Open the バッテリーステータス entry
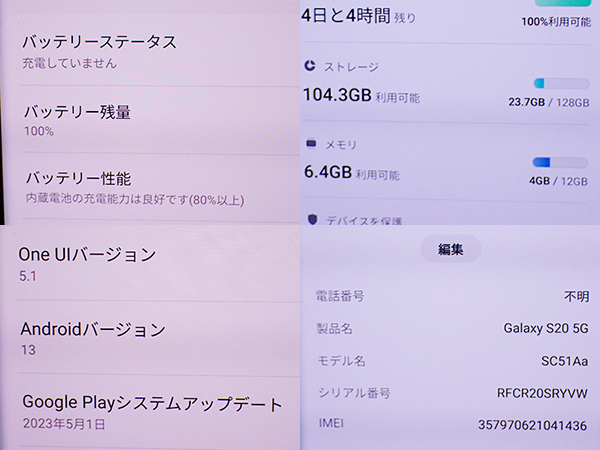 pos(150,51)
